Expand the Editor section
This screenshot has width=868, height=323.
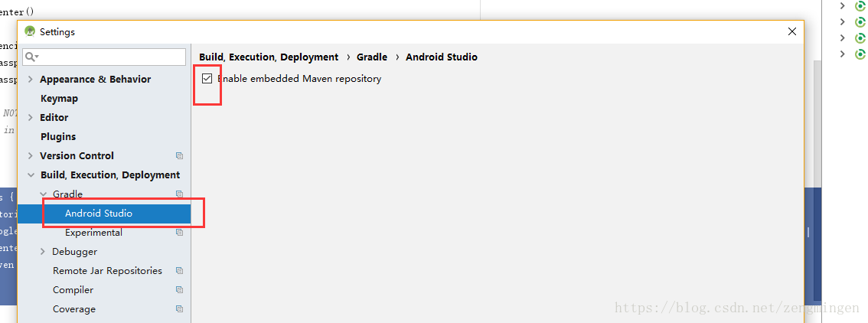31,117
